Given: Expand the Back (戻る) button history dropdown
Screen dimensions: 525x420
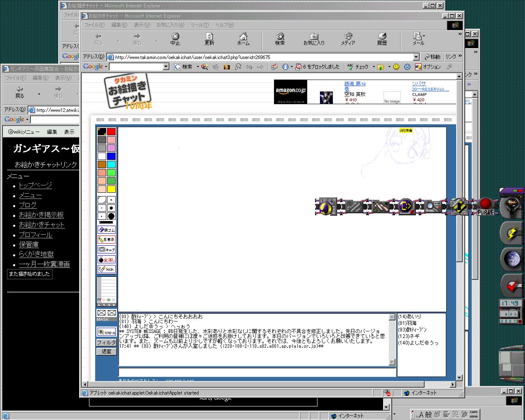Looking at the screenshot, I should [118, 41].
